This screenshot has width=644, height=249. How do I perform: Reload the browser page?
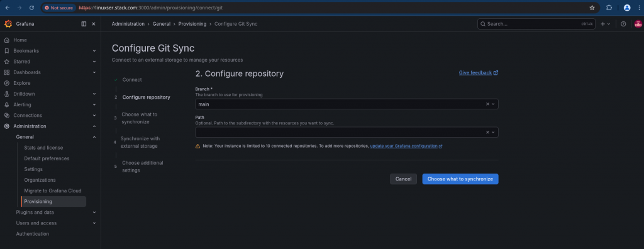coord(31,8)
